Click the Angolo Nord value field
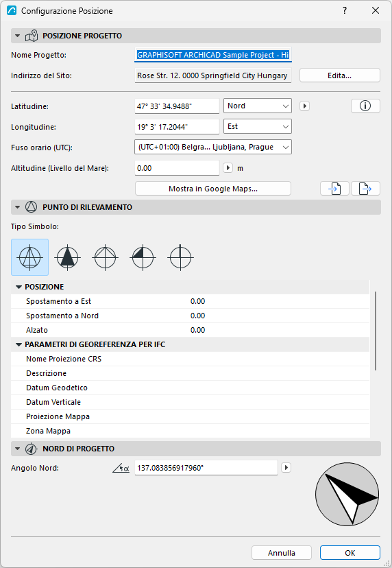The width and height of the screenshot is (392, 568). (x=206, y=468)
